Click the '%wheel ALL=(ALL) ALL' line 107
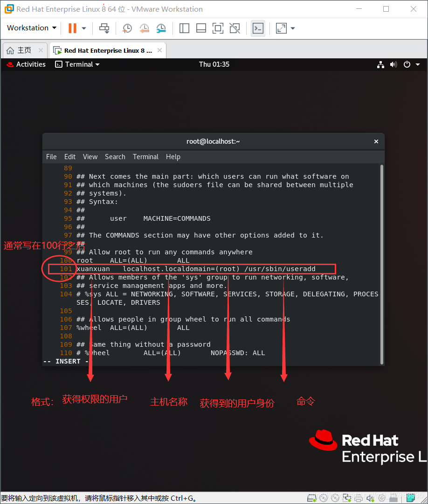This screenshot has width=428, height=504. (x=133, y=328)
